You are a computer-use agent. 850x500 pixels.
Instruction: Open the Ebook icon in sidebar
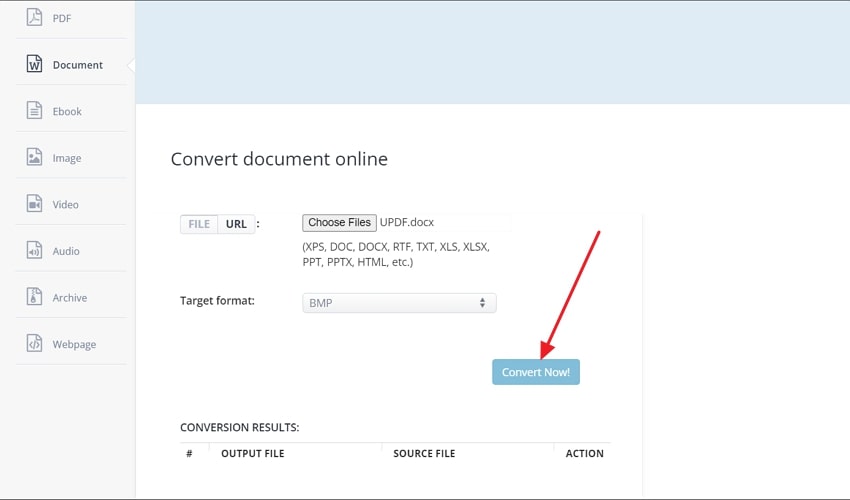click(x=34, y=111)
